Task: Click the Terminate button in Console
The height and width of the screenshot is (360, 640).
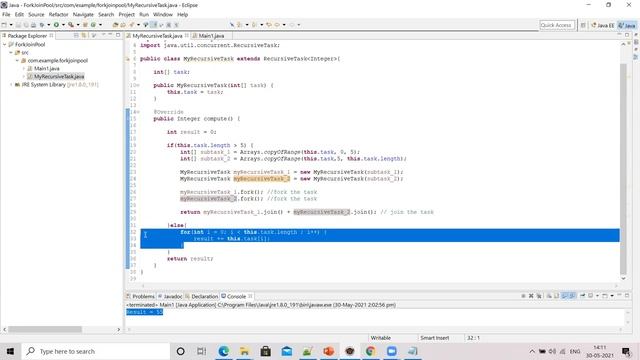Action: [523, 296]
